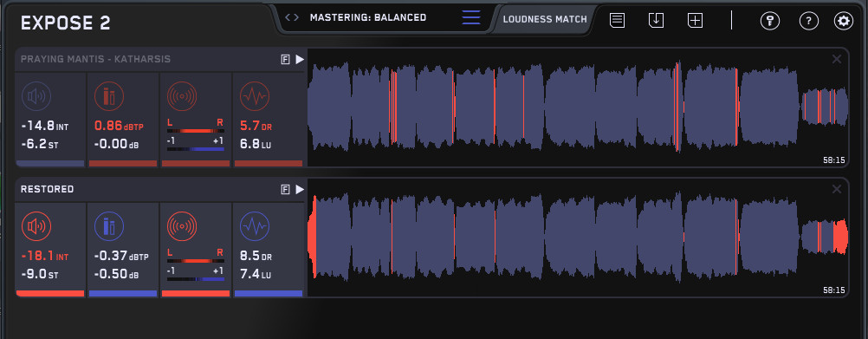Screen dimensions: 868x339
Task: Click the stereo field icon on Praying Mantis track
Action: pos(182,96)
